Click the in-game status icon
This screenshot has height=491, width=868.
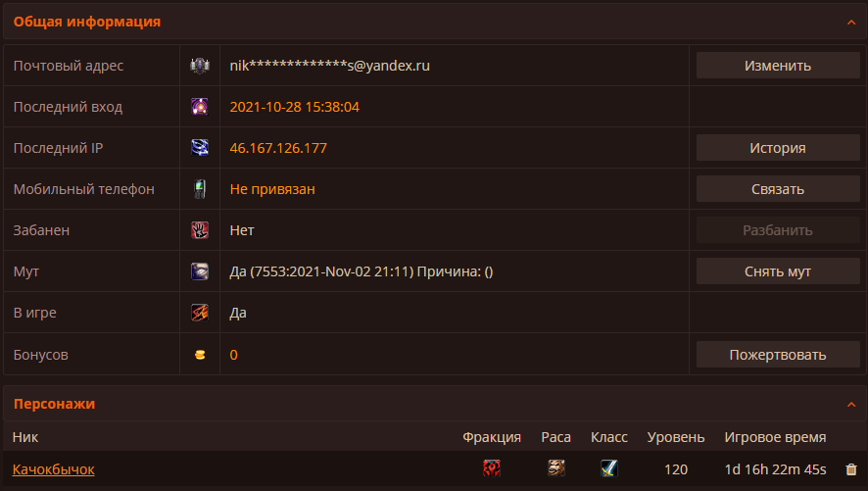pyautogui.click(x=200, y=313)
